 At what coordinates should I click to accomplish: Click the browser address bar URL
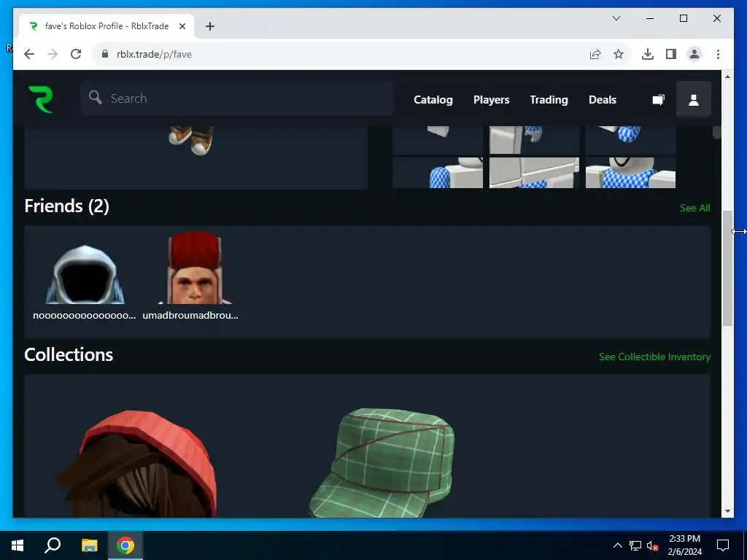point(154,54)
